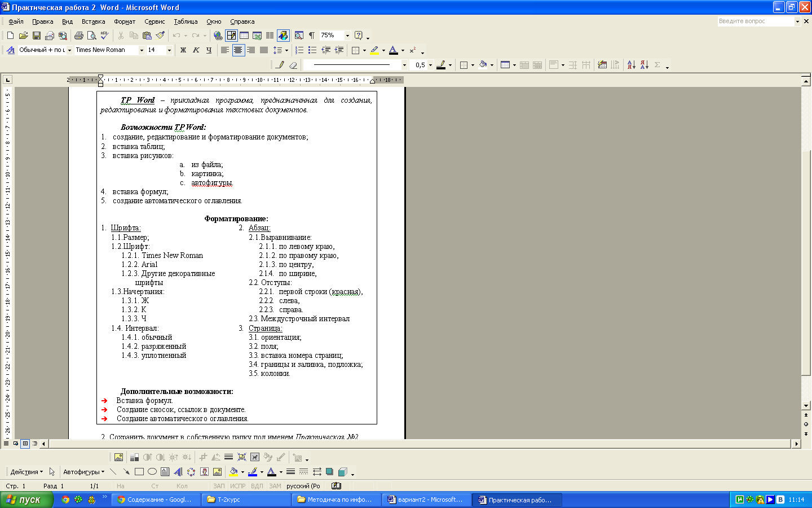This screenshot has height=508, width=812.
Task: Toggle the Tables and Borders toolbar button
Action: click(231, 36)
